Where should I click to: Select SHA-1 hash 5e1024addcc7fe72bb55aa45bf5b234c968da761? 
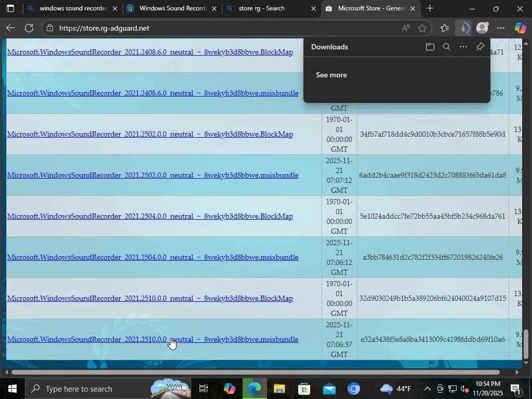click(x=433, y=217)
